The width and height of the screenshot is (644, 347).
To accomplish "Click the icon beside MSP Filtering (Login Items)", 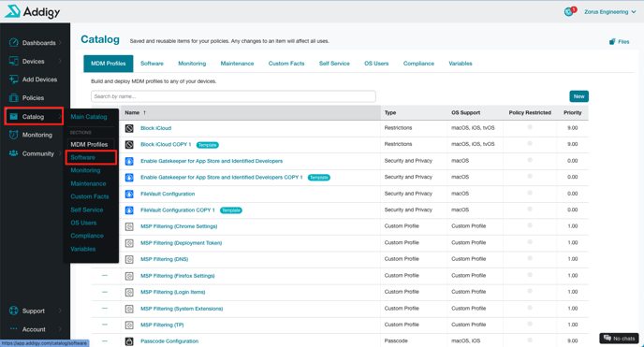I will 129,292.
